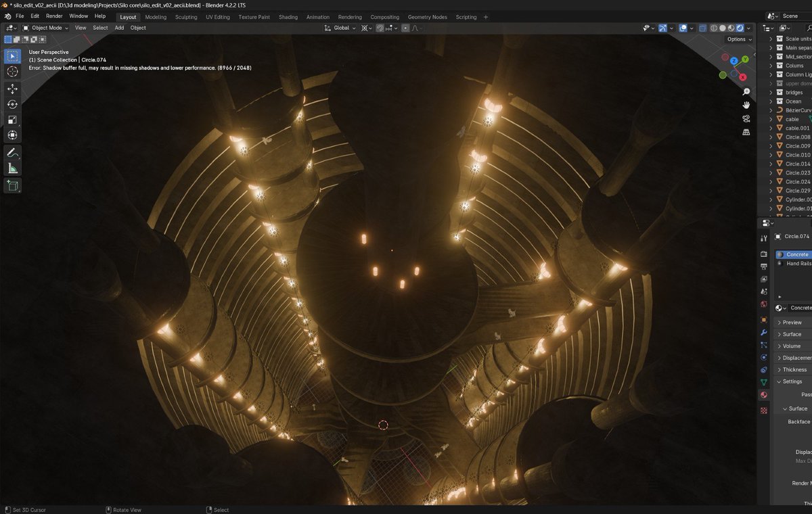Open the Texture properties tab
This screenshot has width=812, height=514.
click(x=764, y=411)
